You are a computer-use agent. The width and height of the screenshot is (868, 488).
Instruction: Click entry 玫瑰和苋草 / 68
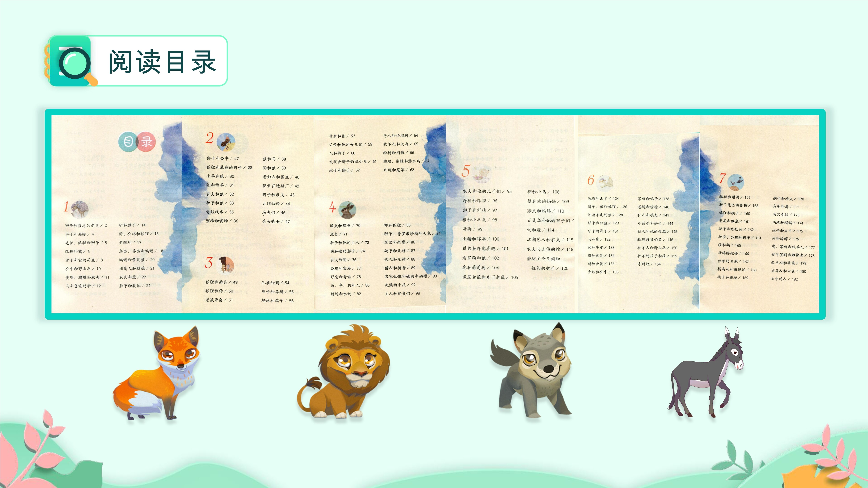[399, 170]
